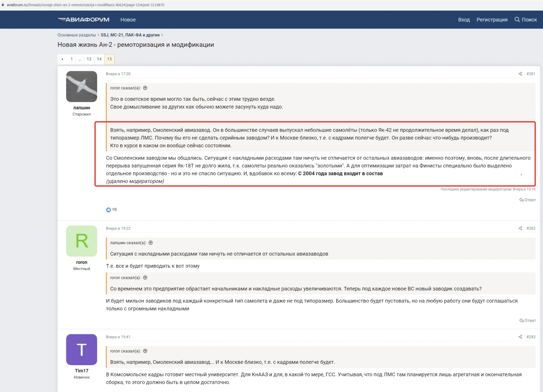Jump to quoted roron post in #281
543x392 pixels.
[x=145, y=88]
